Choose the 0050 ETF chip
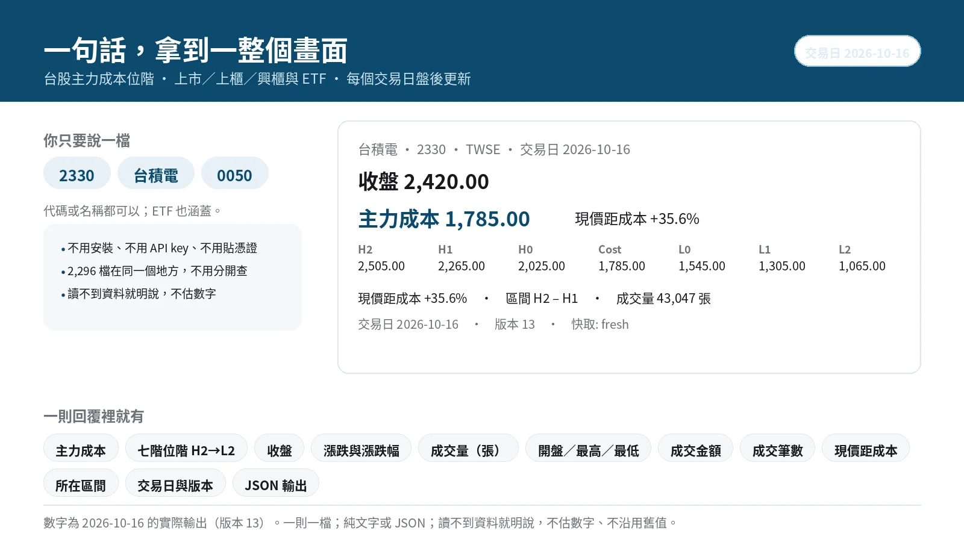 (x=235, y=173)
